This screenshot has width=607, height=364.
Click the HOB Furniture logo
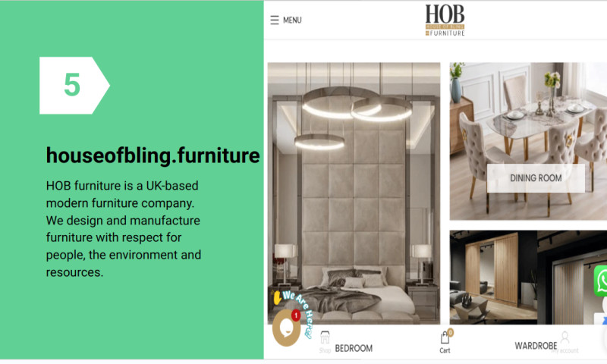[445, 20]
